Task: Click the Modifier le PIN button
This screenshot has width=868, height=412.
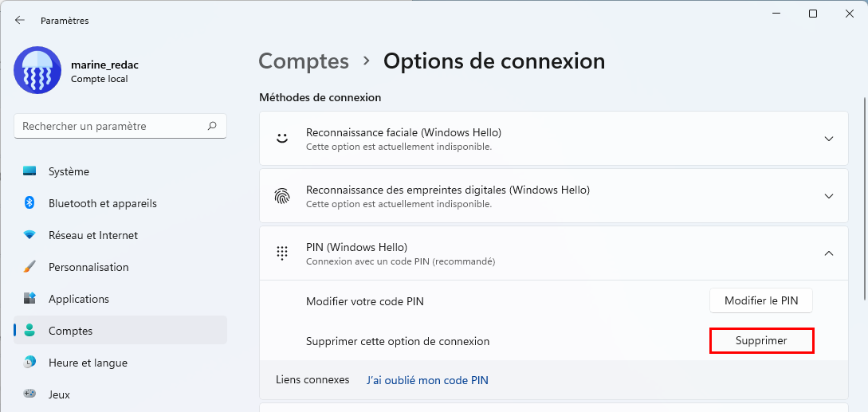Action: click(x=761, y=301)
